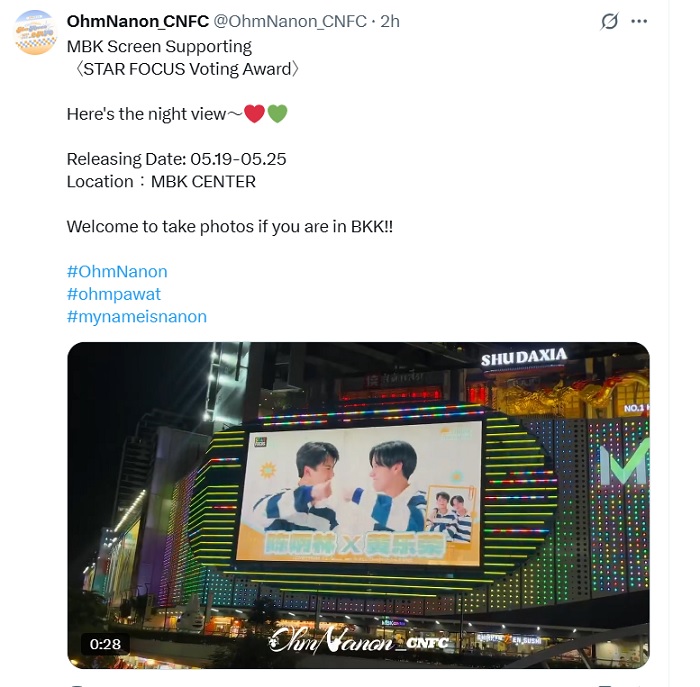
Task: Click the 'Location: MBK CENTER' line
Action: 161,182
